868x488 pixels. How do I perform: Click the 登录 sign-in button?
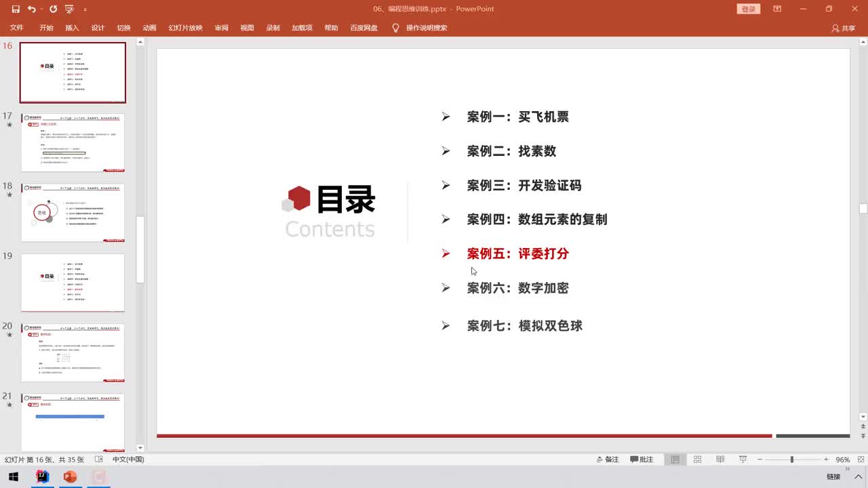tap(749, 9)
